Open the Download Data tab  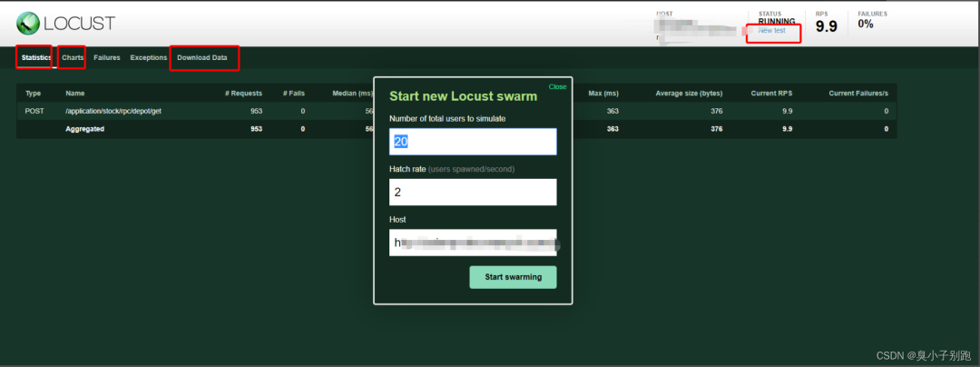click(x=201, y=57)
